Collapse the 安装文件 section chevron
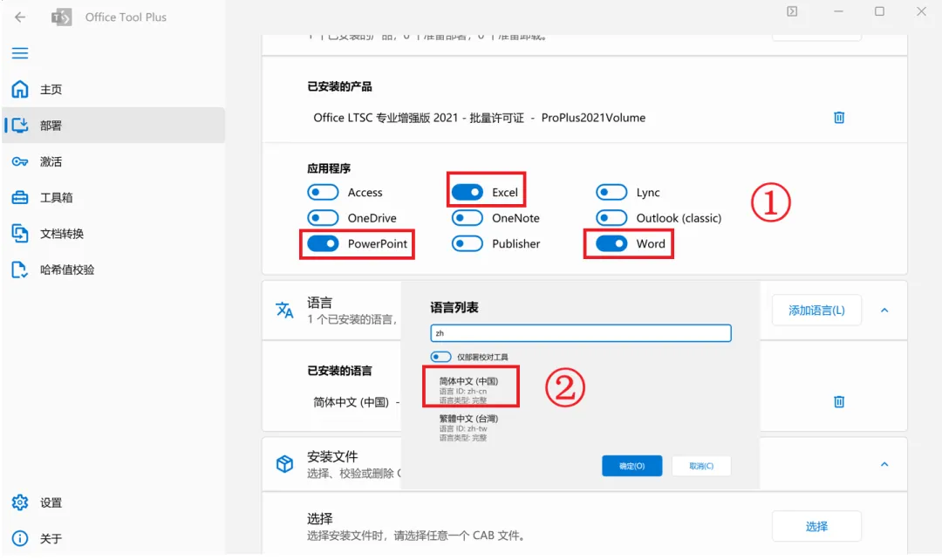Viewport: 942px width, 560px height. (x=884, y=464)
